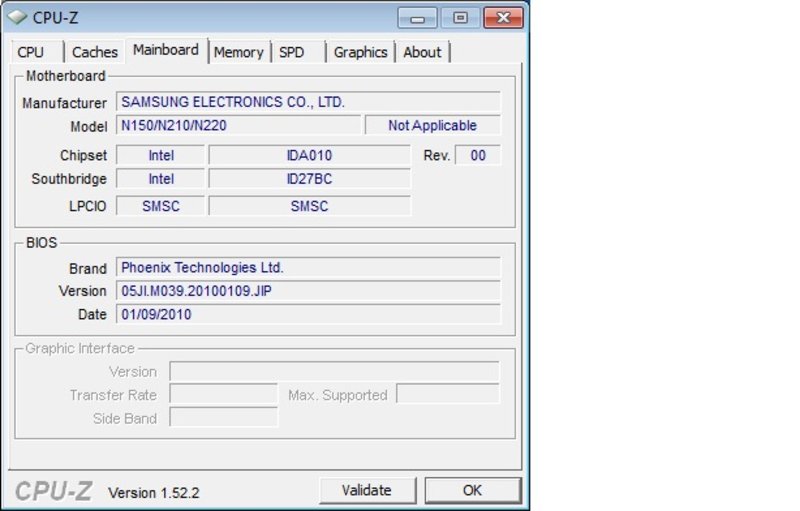This screenshot has height=511, width=800.
Task: Click the Transfer Rate field
Action: pos(224,395)
